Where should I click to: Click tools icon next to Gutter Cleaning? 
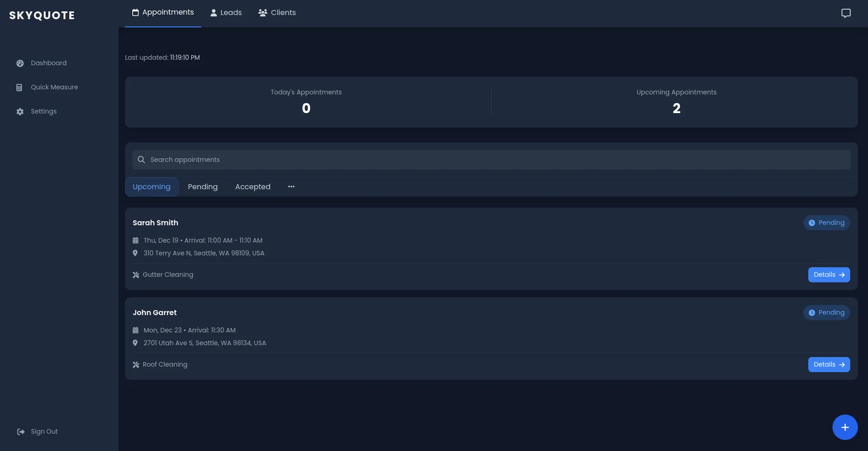coord(136,275)
